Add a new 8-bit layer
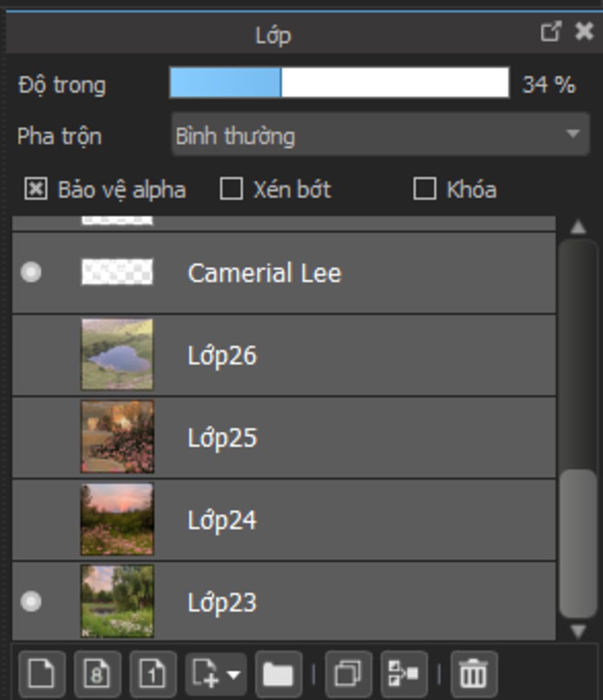This screenshot has height=700, width=603. click(x=97, y=673)
